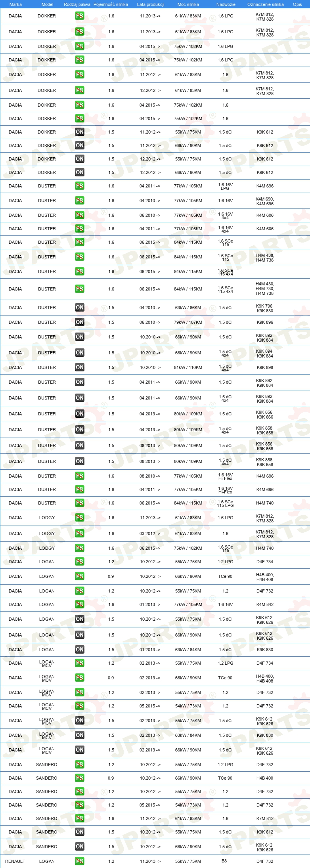The height and width of the screenshot is (868, 310).
Task: Click the Moc silnika column header
Action: point(188,4)
